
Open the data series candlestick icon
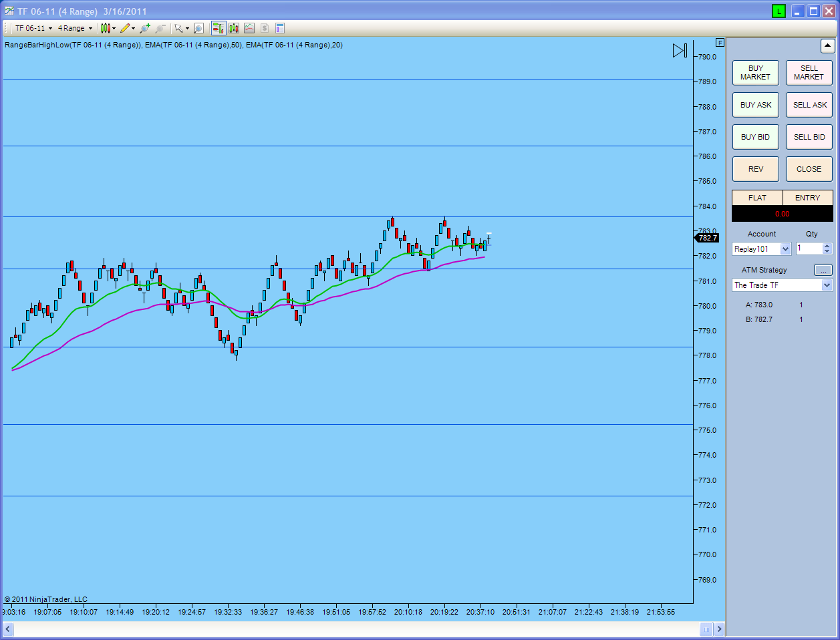point(234,28)
